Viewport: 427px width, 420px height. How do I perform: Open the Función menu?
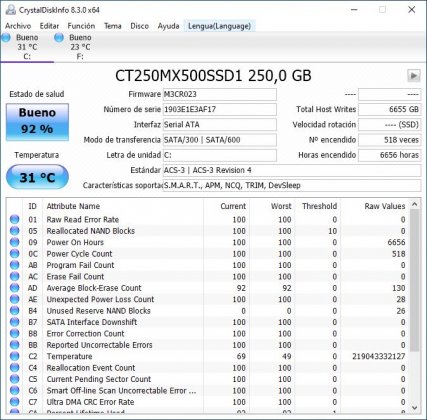click(x=81, y=26)
